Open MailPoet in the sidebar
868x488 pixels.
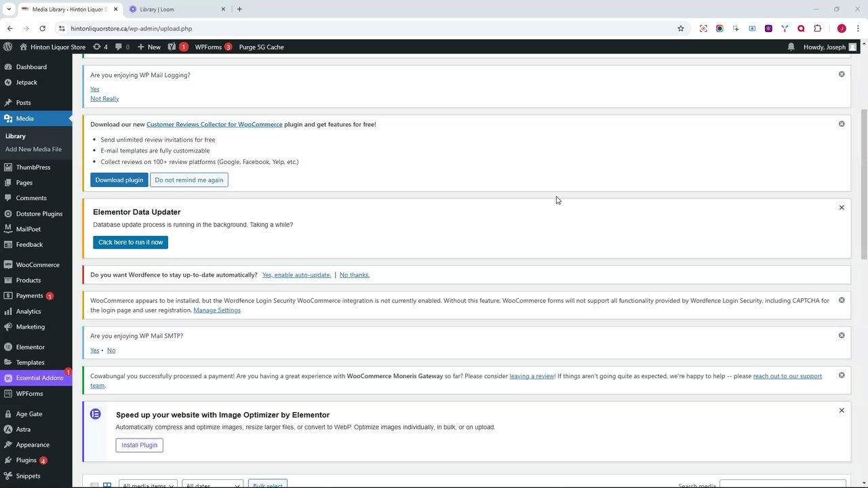(28, 229)
